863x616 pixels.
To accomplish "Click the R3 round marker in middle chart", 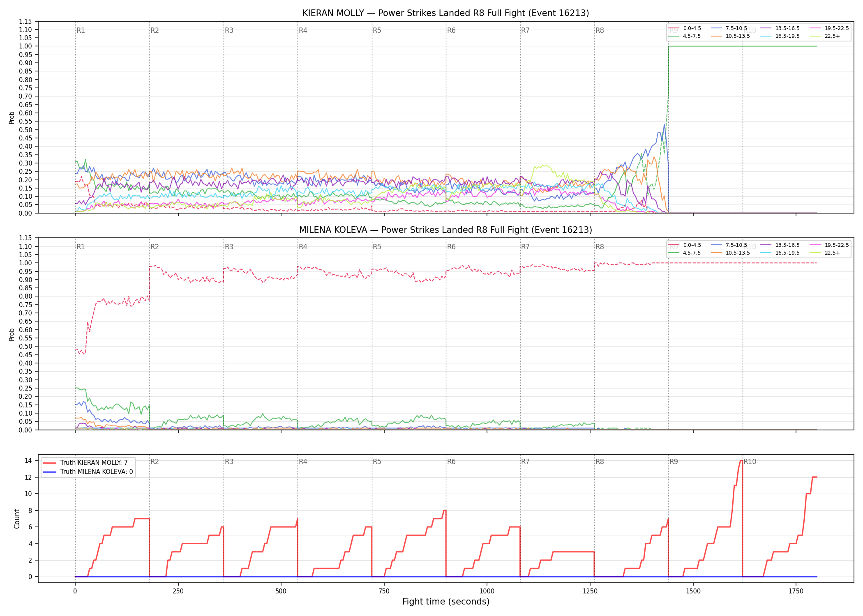I will (229, 247).
